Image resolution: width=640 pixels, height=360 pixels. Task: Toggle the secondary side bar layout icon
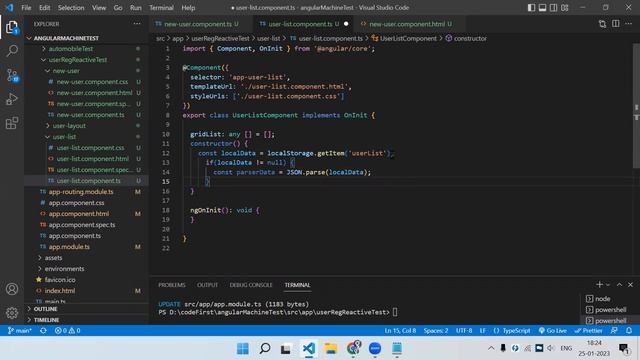tap(553, 8)
